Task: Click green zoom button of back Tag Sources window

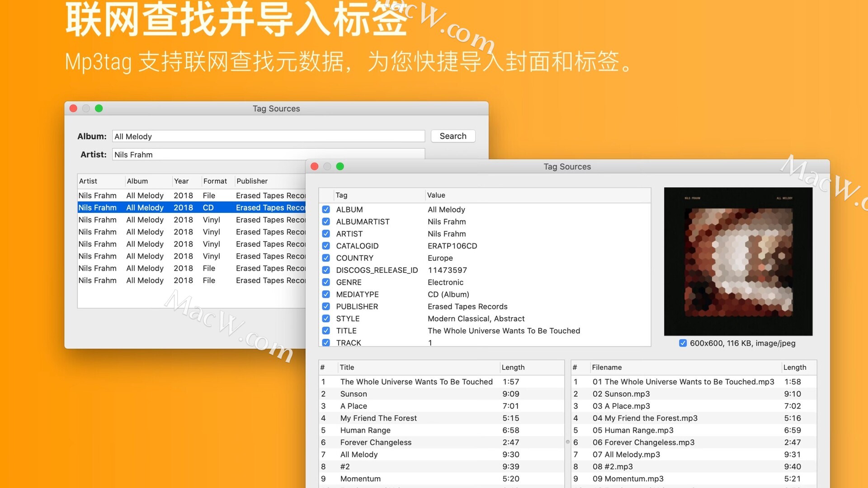Action: [x=99, y=108]
